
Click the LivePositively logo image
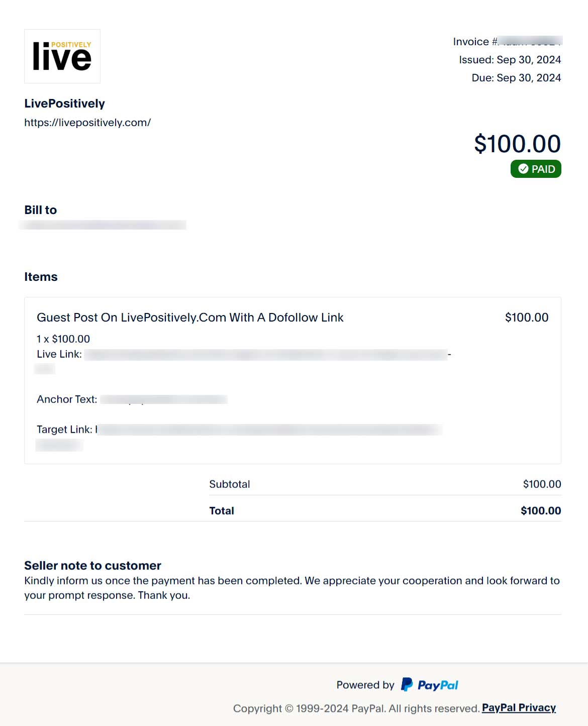(x=62, y=56)
